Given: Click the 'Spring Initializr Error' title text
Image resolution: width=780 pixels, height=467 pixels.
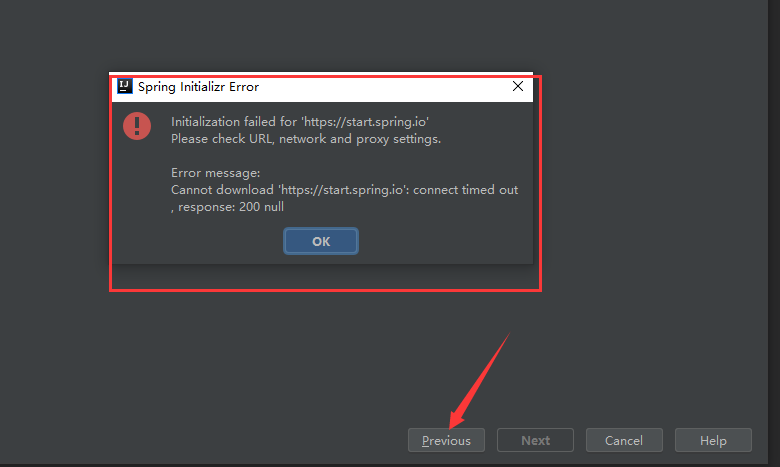Looking at the screenshot, I should [x=198, y=87].
